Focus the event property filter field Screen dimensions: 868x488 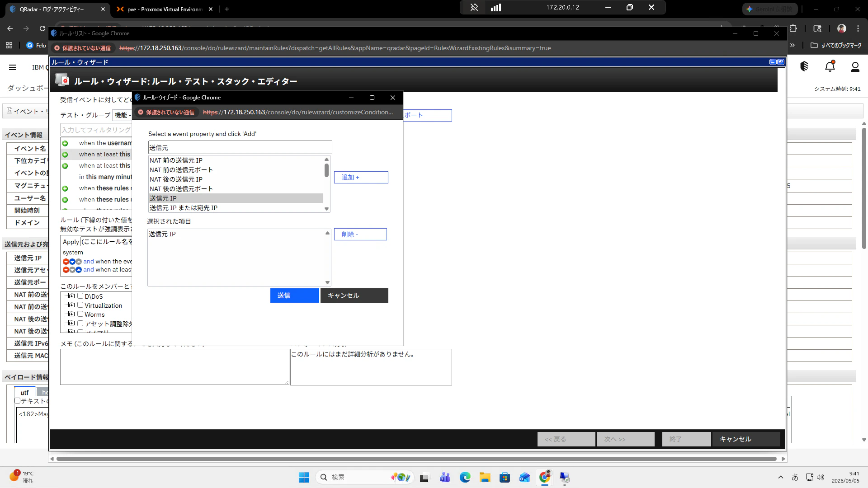point(240,147)
